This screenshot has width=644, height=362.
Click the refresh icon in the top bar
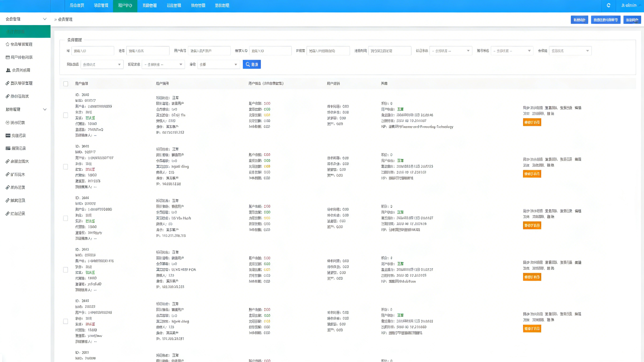coord(608,5)
